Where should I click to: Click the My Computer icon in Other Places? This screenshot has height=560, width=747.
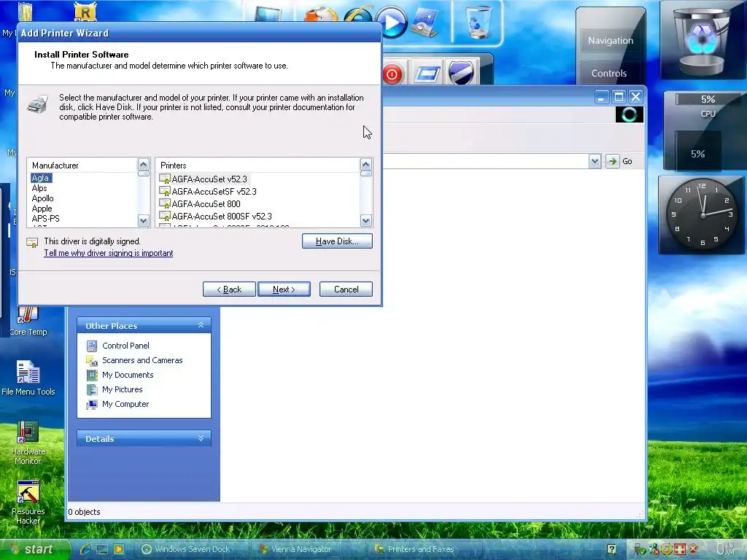point(92,404)
